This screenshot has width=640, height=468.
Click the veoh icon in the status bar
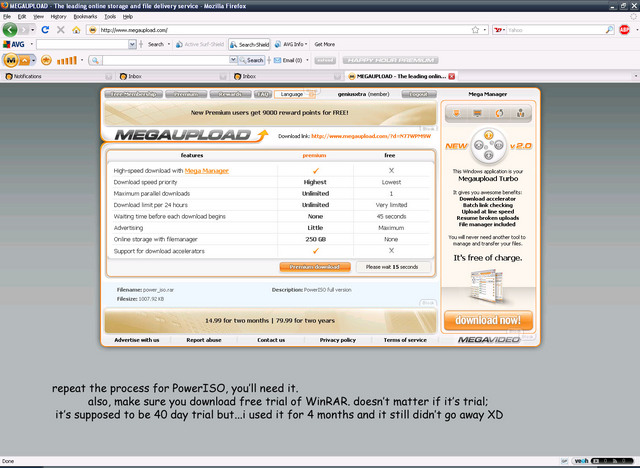[581, 461]
